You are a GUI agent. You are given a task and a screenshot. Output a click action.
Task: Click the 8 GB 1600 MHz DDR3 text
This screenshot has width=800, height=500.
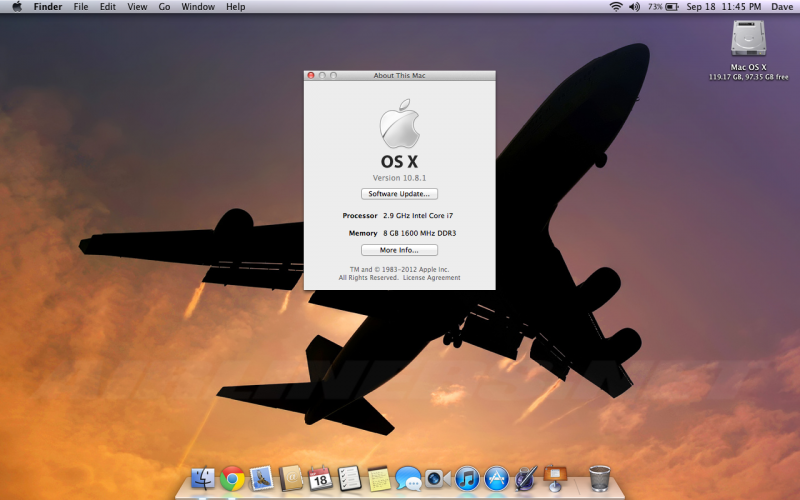[419, 233]
